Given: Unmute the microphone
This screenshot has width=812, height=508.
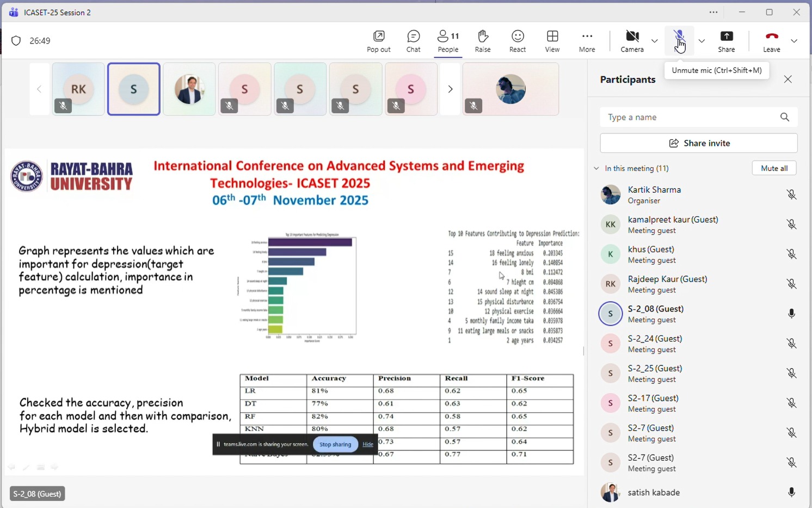Looking at the screenshot, I should pos(679,41).
